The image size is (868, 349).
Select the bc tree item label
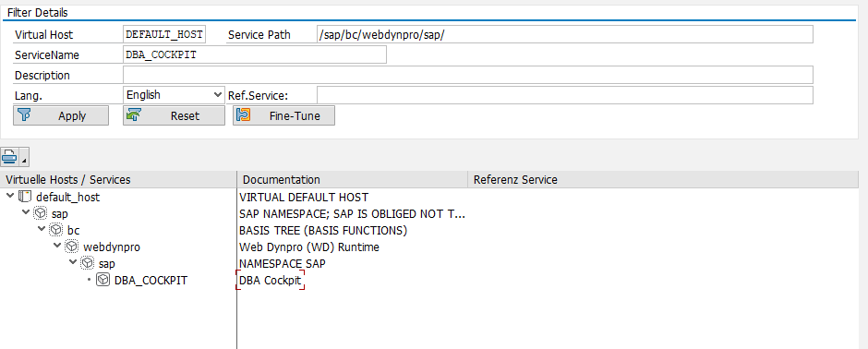74,231
